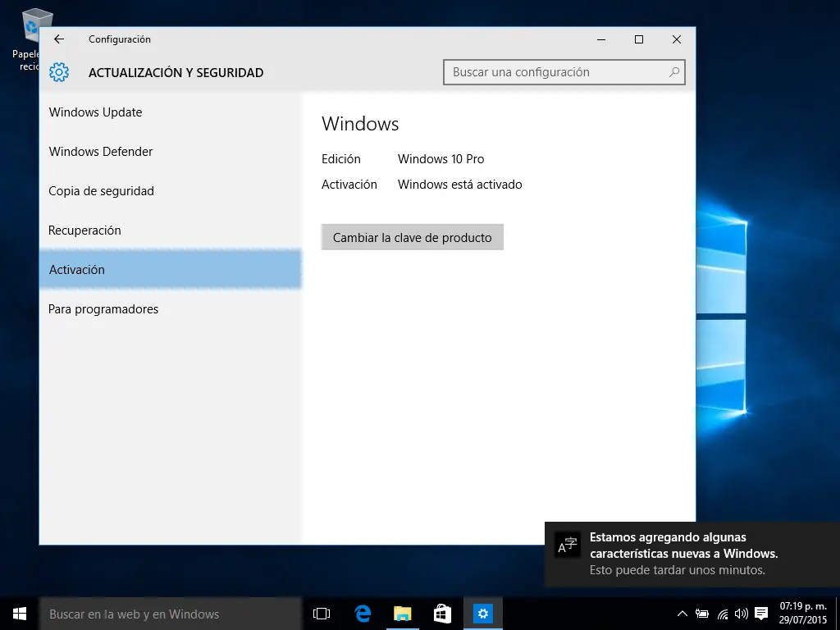840x630 pixels.
Task: Click the battery/power tray icon
Action: [702, 614]
